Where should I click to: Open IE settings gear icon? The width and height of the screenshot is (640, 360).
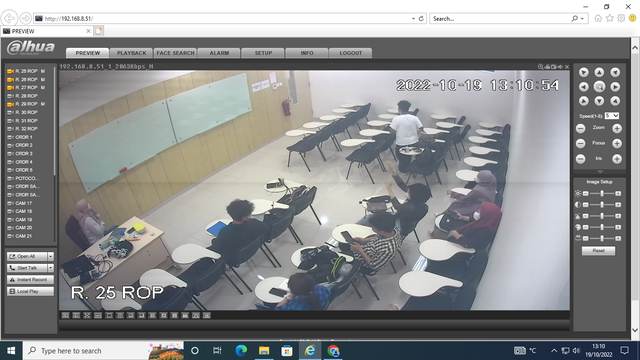621,18
